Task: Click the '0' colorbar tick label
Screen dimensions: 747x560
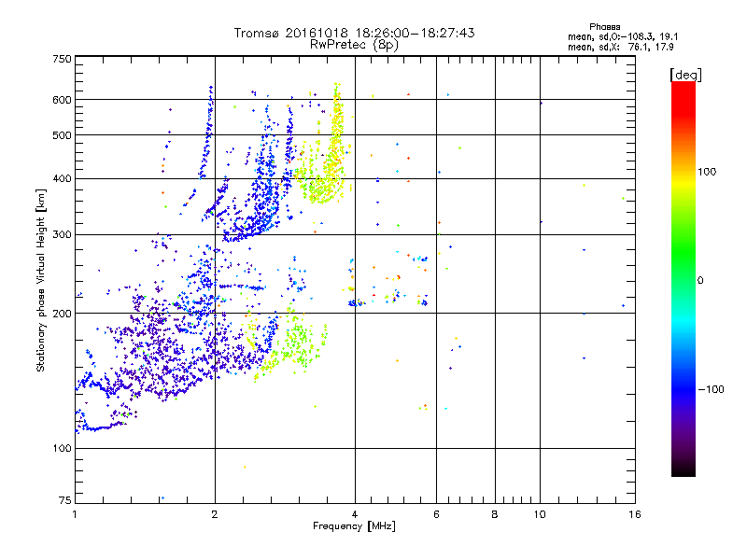Action: 699,281
